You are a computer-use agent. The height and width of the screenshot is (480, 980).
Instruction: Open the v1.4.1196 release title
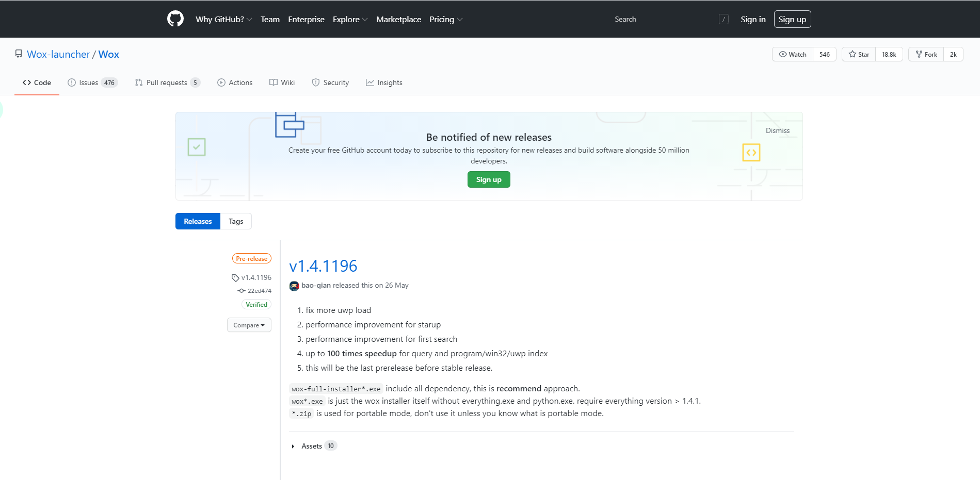click(x=323, y=266)
